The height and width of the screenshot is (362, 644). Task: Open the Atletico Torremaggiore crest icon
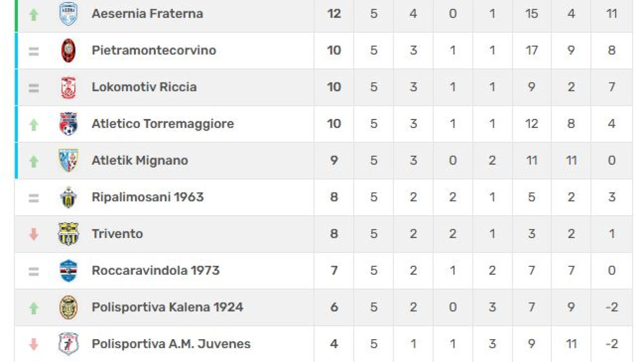point(68,124)
